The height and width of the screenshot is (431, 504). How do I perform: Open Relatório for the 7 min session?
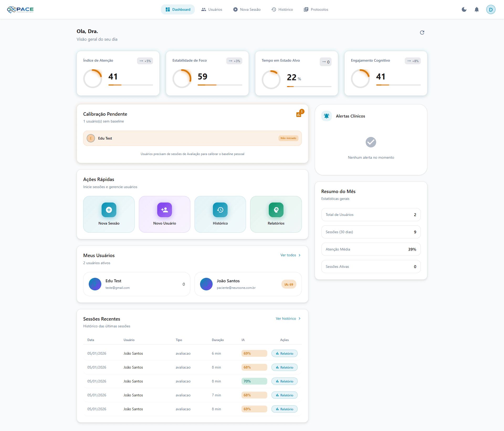click(x=285, y=395)
